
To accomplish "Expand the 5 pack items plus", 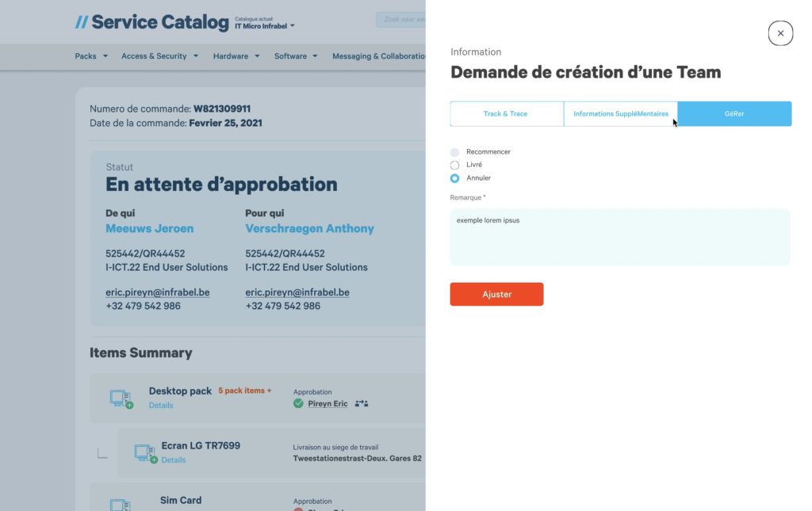I will 245,391.
